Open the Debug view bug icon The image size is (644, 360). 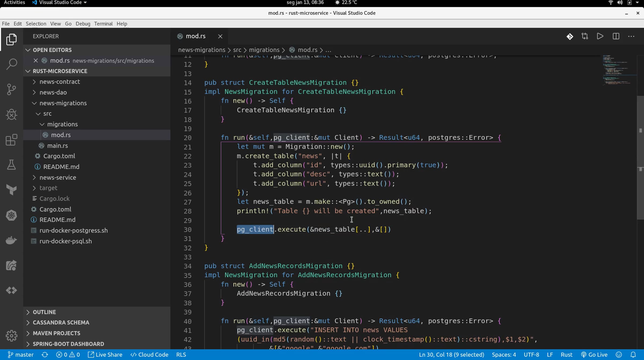click(11, 115)
